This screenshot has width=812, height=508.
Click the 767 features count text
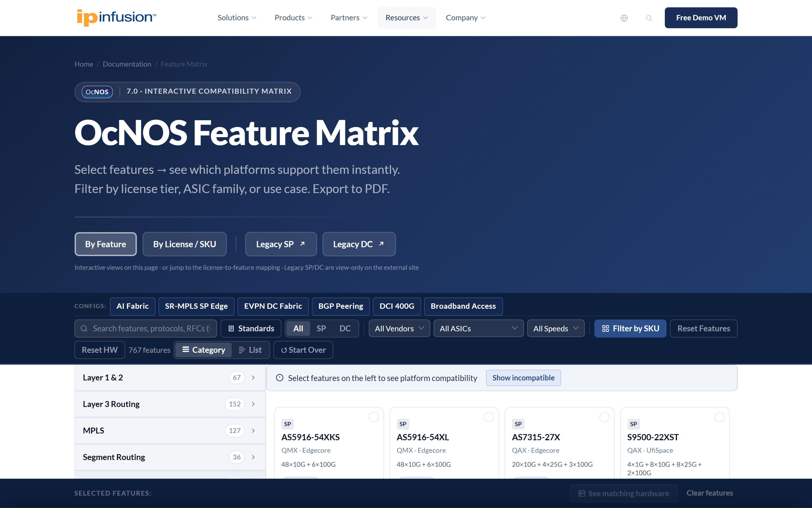[149, 350]
